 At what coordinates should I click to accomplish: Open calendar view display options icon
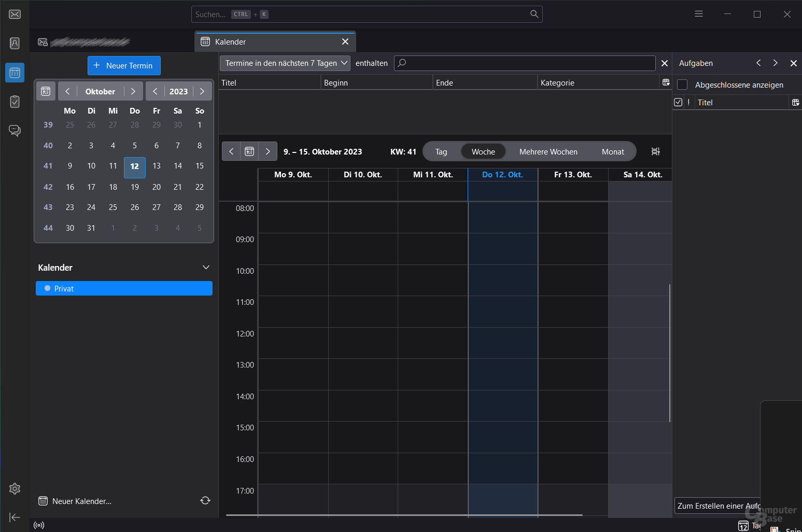click(x=656, y=151)
